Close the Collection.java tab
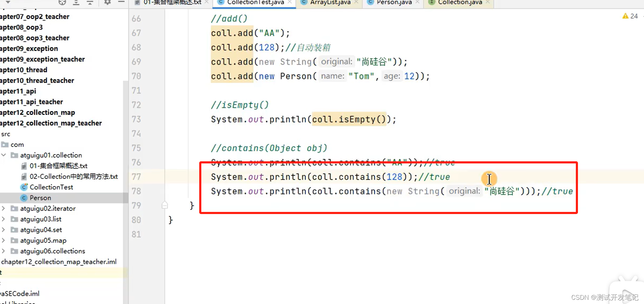Screen dimensions: 644x304 coord(488,2)
